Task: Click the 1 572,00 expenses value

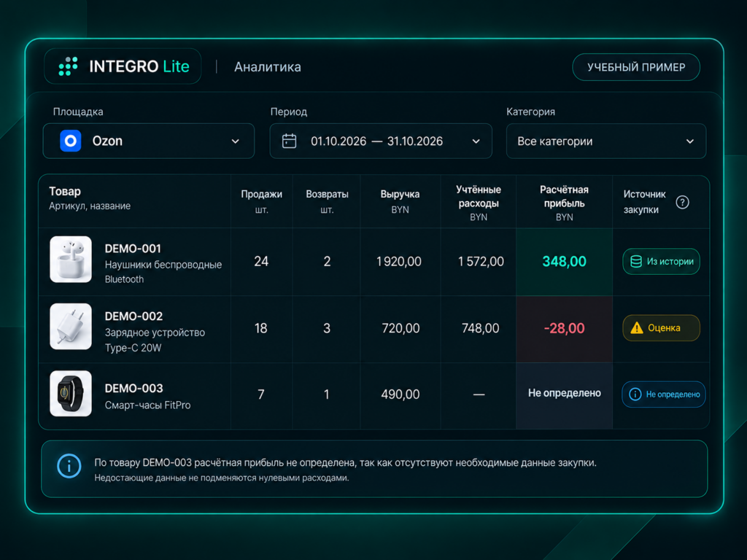Action: (481, 262)
